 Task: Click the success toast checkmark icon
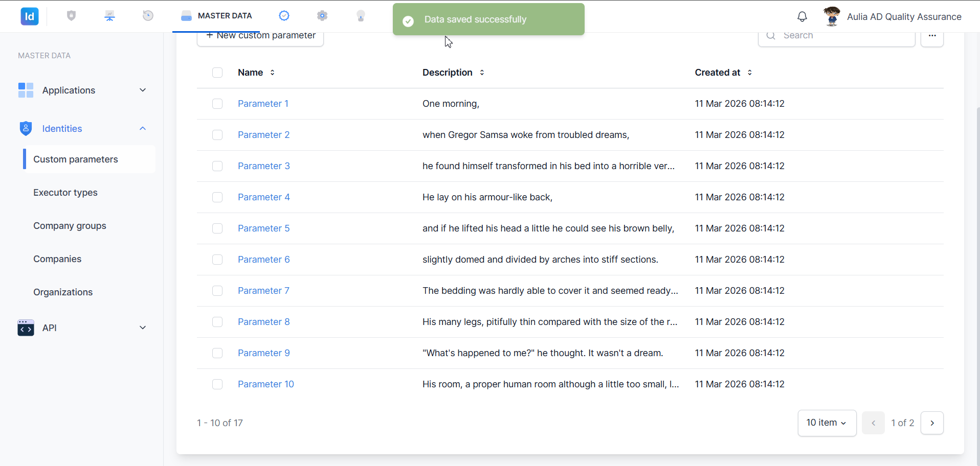tap(408, 21)
